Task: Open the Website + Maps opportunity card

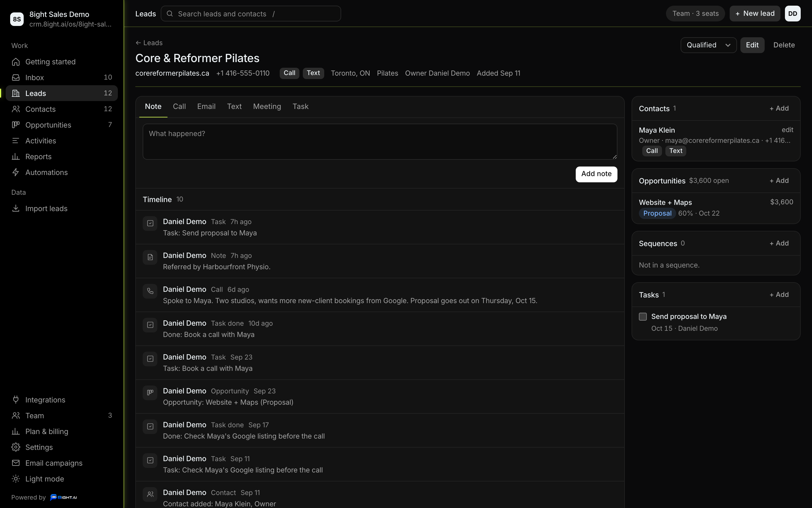Action: coord(716,208)
